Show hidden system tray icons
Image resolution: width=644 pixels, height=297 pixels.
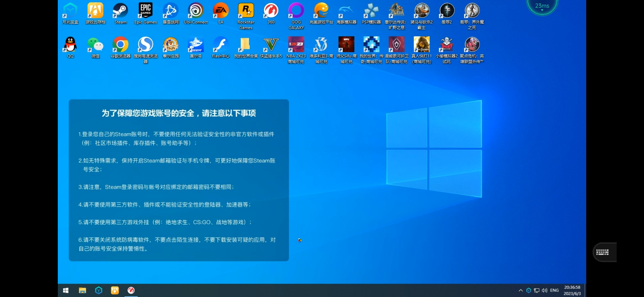[521, 290]
